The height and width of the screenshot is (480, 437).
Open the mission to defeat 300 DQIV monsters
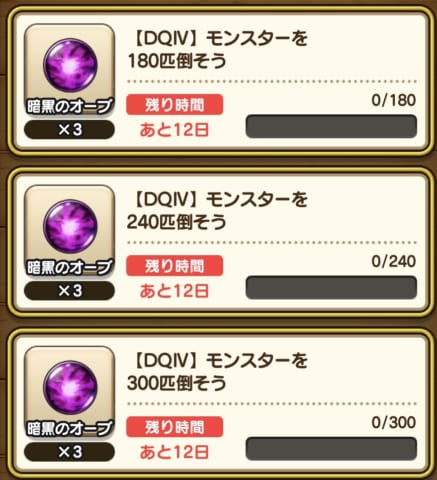click(218, 404)
